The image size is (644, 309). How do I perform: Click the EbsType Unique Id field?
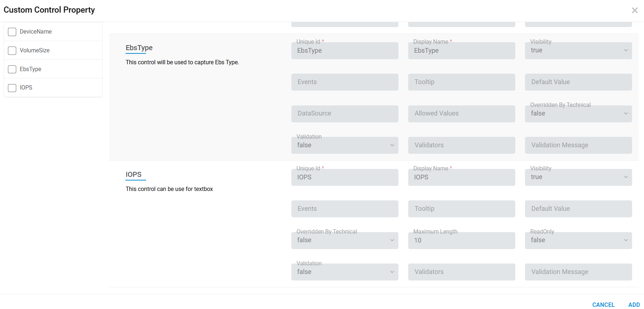[x=344, y=51]
